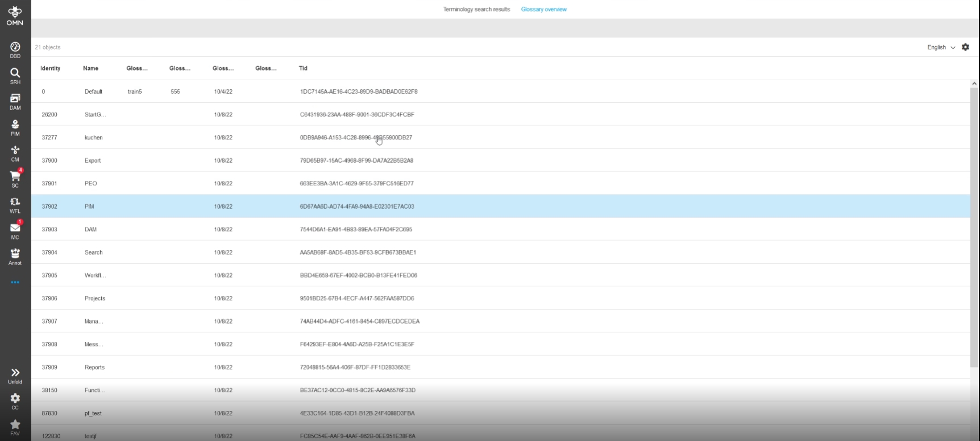The height and width of the screenshot is (441, 980).
Task: Sort by the Tid column header
Action: click(x=303, y=68)
